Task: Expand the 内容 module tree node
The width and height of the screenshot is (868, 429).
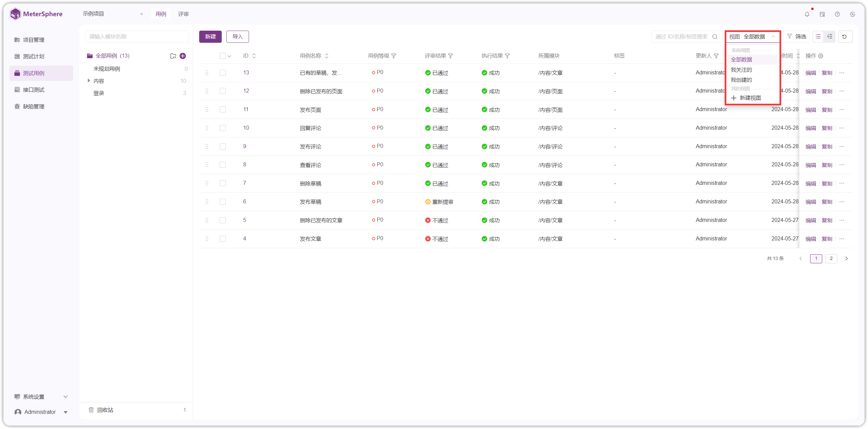Action: (x=88, y=80)
